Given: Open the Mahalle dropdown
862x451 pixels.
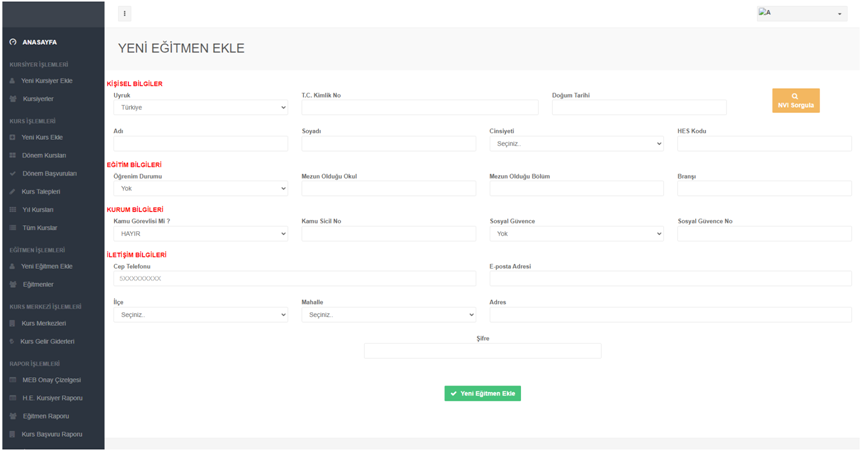Looking at the screenshot, I should click(x=388, y=315).
